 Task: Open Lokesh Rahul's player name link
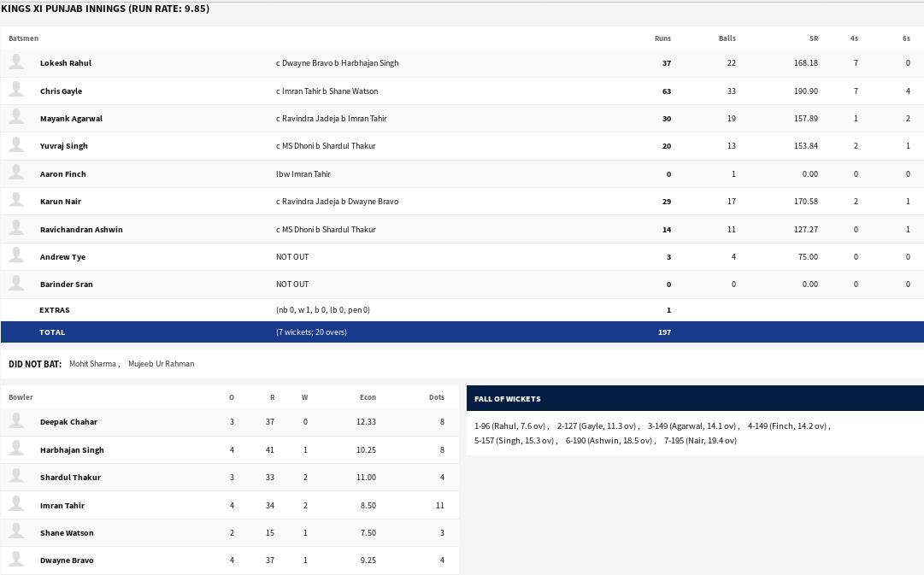[x=66, y=63]
